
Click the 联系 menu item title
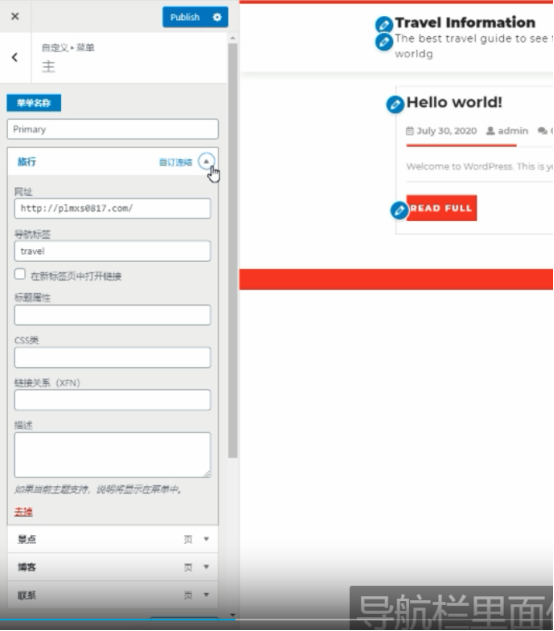pyautogui.click(x=27, y=595)
